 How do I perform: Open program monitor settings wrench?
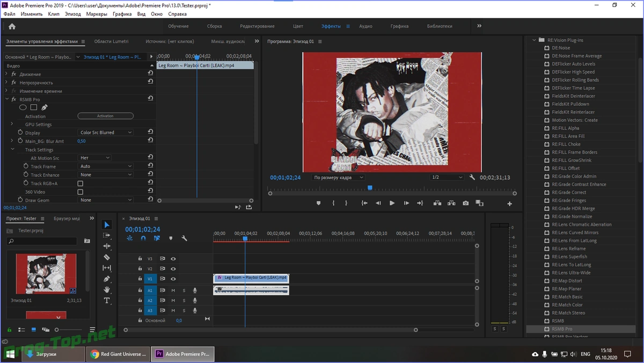pyautogui.click(x=472, y=177)
